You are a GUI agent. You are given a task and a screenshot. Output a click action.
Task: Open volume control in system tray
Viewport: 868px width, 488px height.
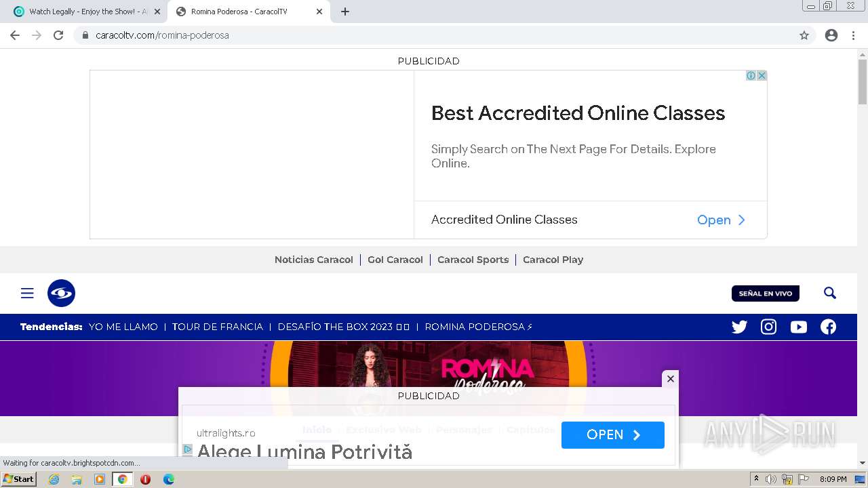[771, 479]
